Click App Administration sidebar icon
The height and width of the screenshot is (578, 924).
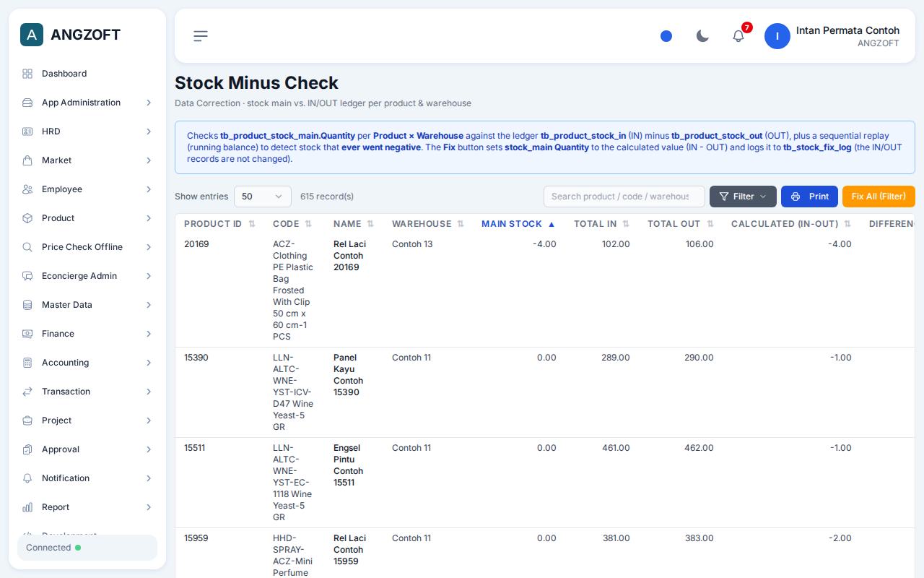point(27,103)
